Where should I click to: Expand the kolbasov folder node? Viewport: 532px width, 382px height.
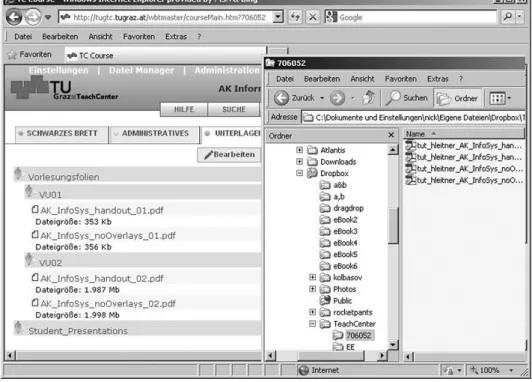click(312, 278)
